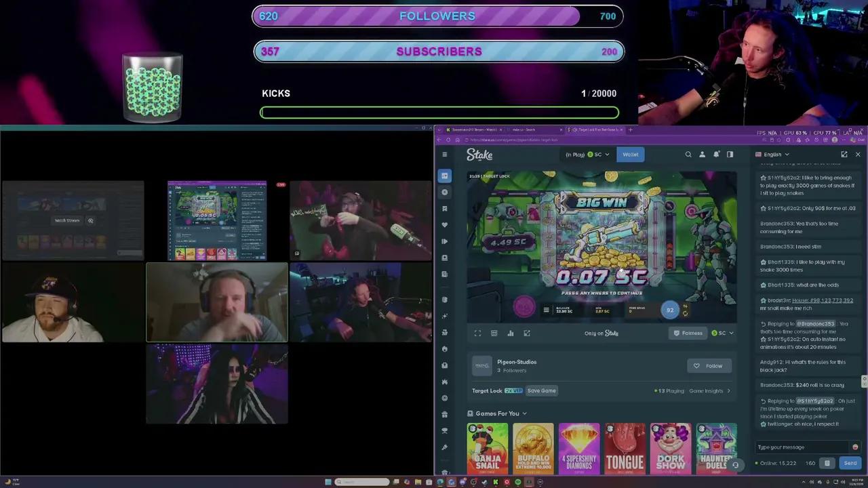The height and width of the screenshot is (488, 868).
Task: Open chat rules icon beside Send
Action: [x=827, y=463]
